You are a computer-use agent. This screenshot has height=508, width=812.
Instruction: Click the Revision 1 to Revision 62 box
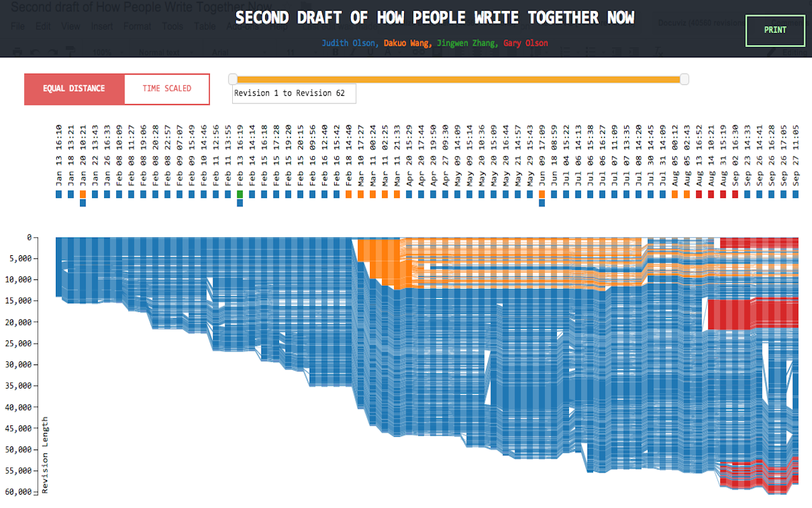(294, 93)
